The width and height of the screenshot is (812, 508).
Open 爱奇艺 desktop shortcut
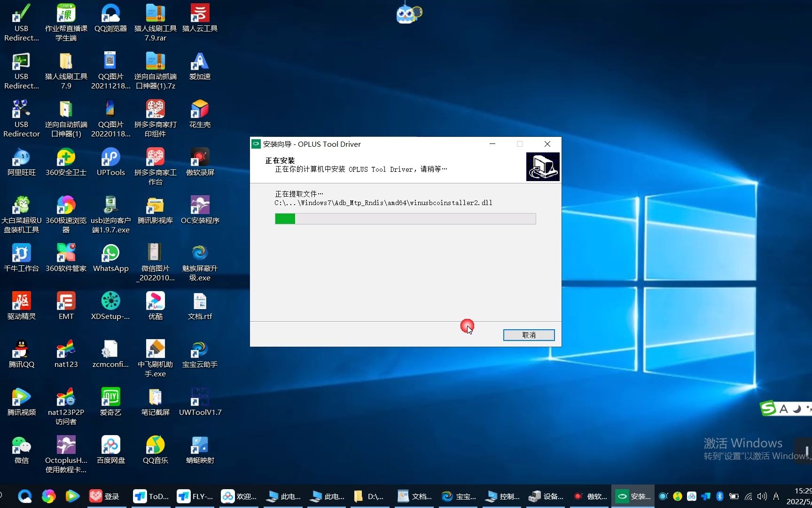(x=110, y=402)
